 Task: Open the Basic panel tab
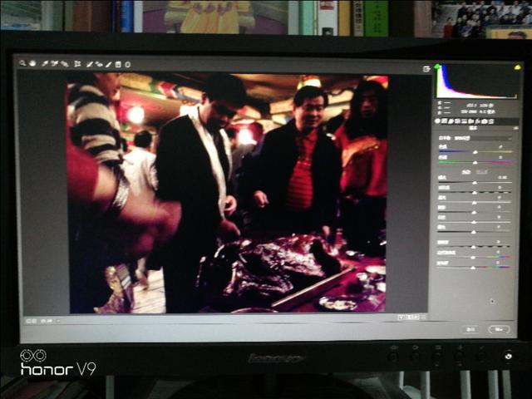click(x=437, y=121)
